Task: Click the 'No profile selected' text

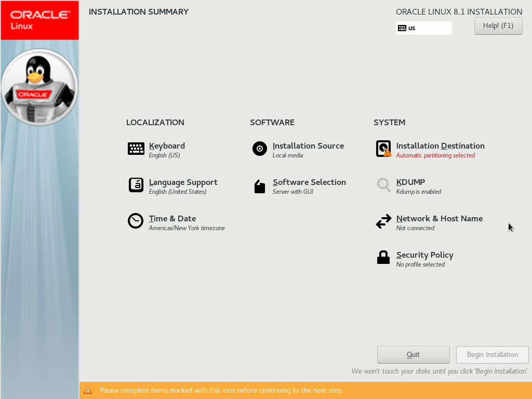Action: point(420,264)
